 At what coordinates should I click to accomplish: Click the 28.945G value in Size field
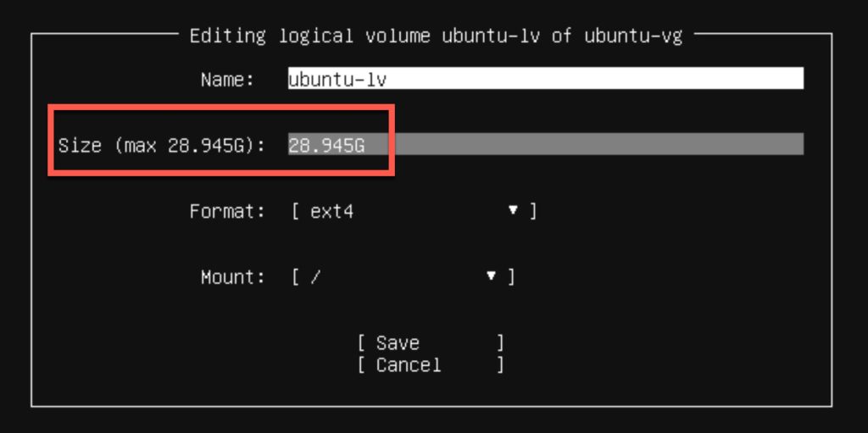(x=326, y=145)
